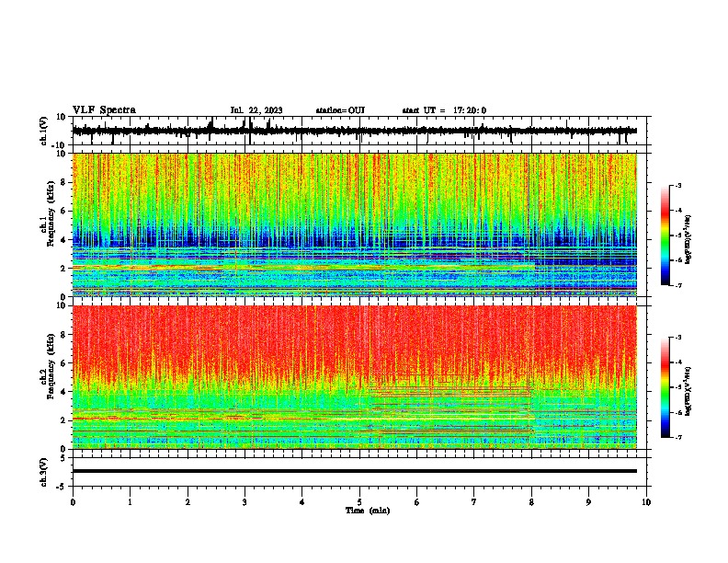728x563 pixels.
Task: Click the time axis tick label "9"
Action: click(588, 502)
